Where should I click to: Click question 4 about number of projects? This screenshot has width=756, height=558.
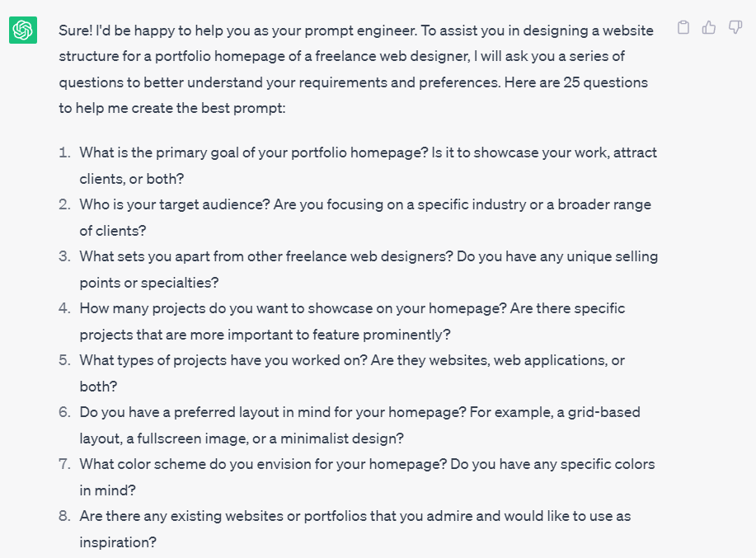click(x=352, y=308)
